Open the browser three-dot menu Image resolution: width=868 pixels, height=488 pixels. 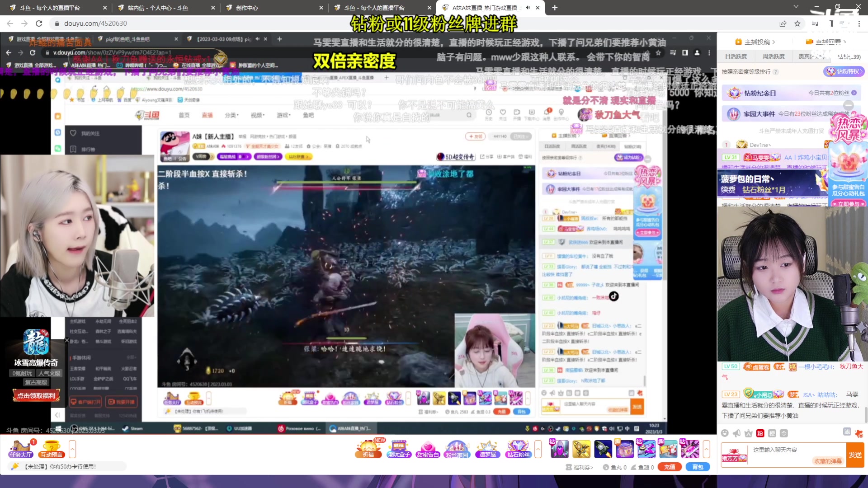(859, 23)
